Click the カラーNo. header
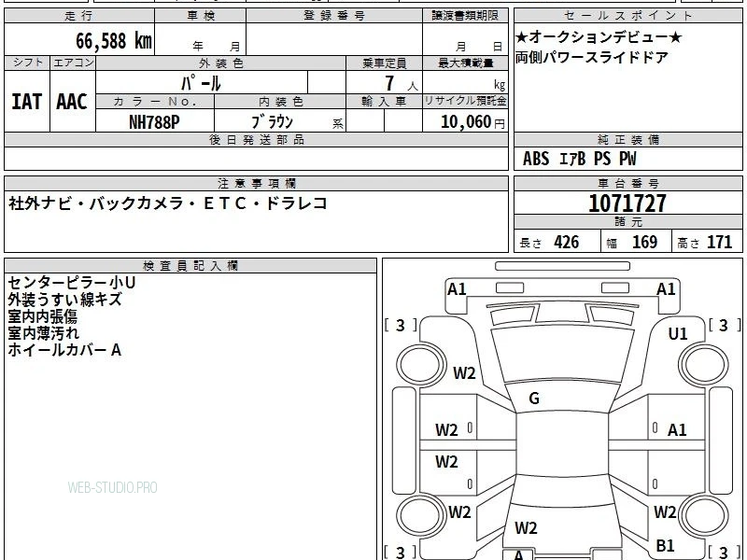The image size is (747, 560). pyautogui.click(x=155, y=102)
